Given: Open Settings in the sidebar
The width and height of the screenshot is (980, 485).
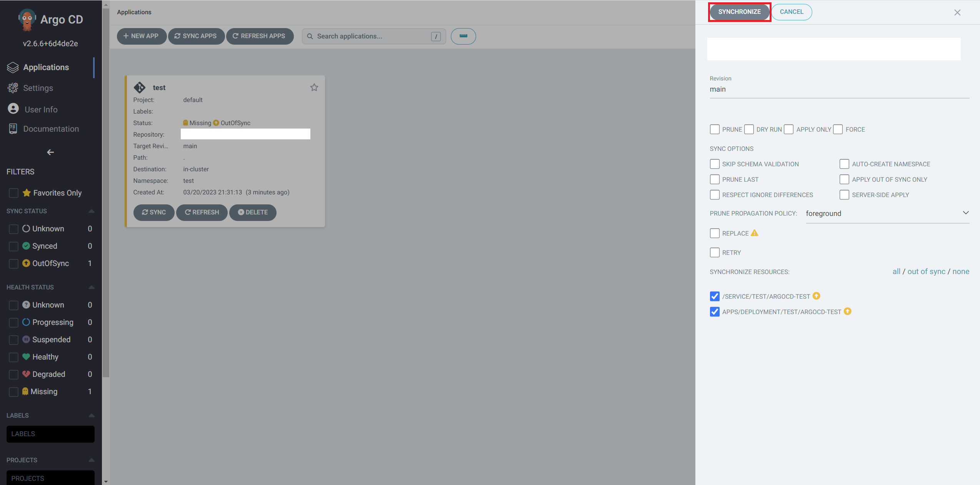Looking at the screenshot, I should [x=38, y=88].
